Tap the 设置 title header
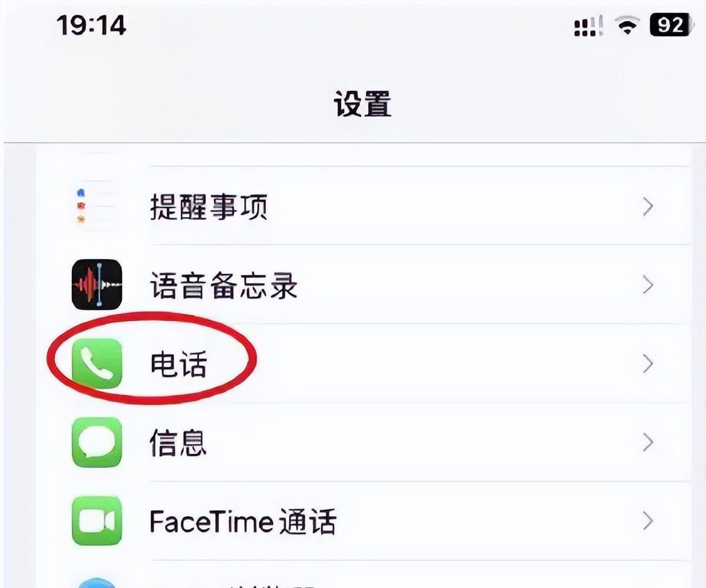Image resolution: width=706 pixels, height=588 pixels. (x=362, y=105)
